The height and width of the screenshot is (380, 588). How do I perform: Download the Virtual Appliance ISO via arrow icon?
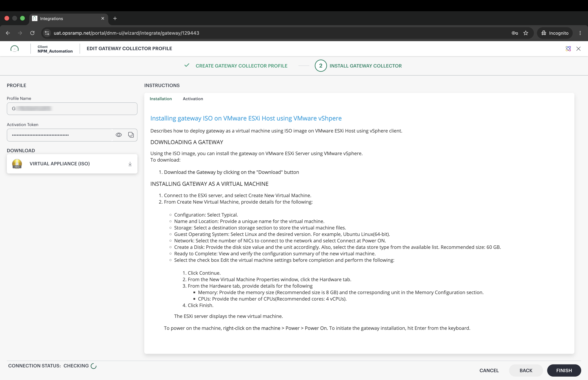pos(130,164)
